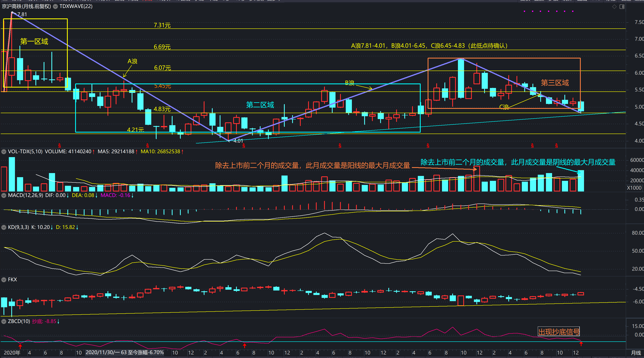
Task: Click the red S marker below the 4.01 low
Action: 244,146
